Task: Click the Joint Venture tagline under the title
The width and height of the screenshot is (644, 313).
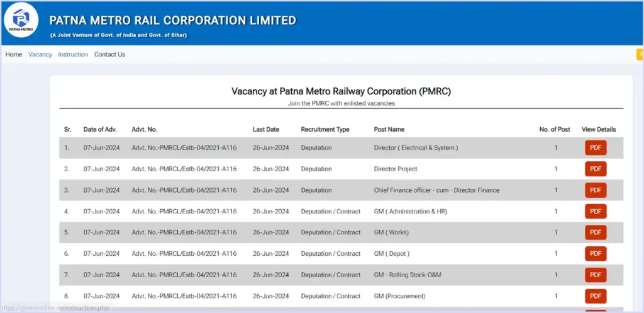Action: [x=118, y=35]
